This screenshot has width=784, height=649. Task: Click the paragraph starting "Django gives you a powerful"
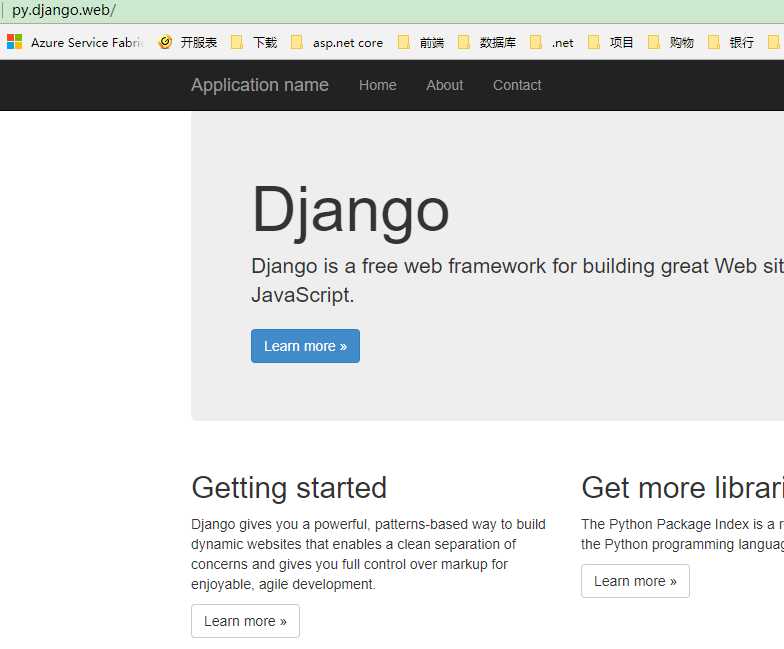[x=368, y=554]
